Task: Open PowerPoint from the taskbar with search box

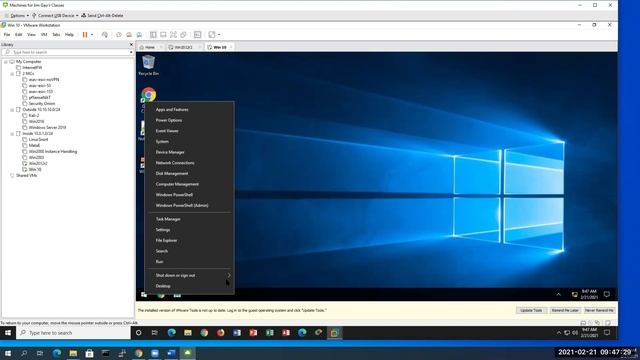Action: (253, 333)
